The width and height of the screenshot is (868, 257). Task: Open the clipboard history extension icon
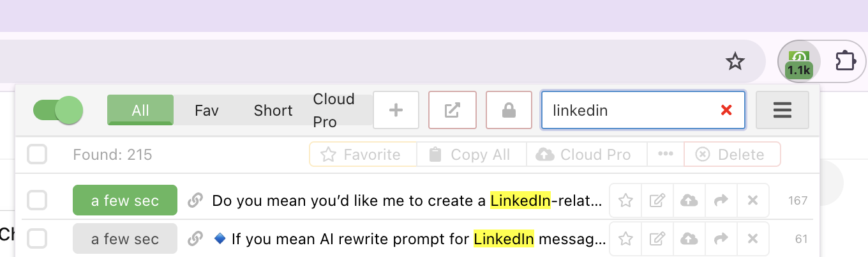[x=798, y=62]
